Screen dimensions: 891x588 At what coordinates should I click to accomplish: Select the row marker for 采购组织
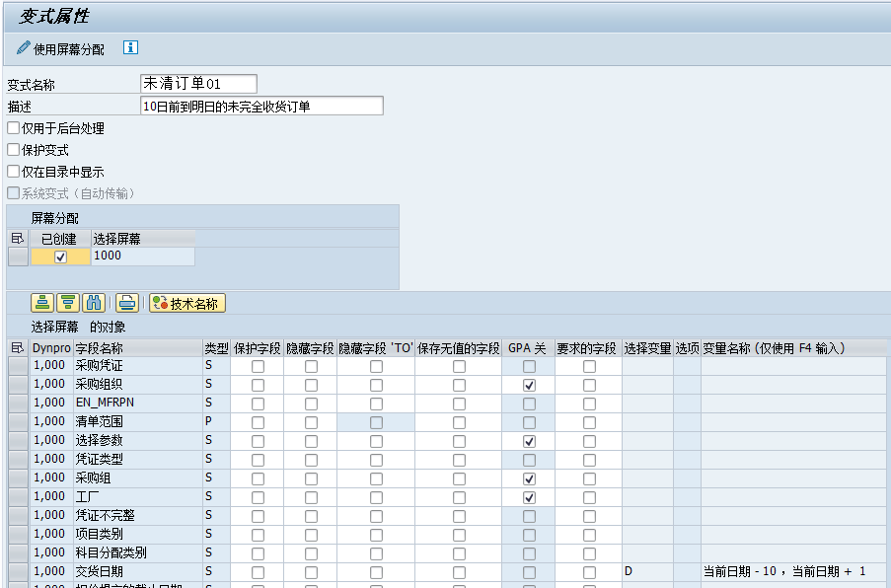18,385
